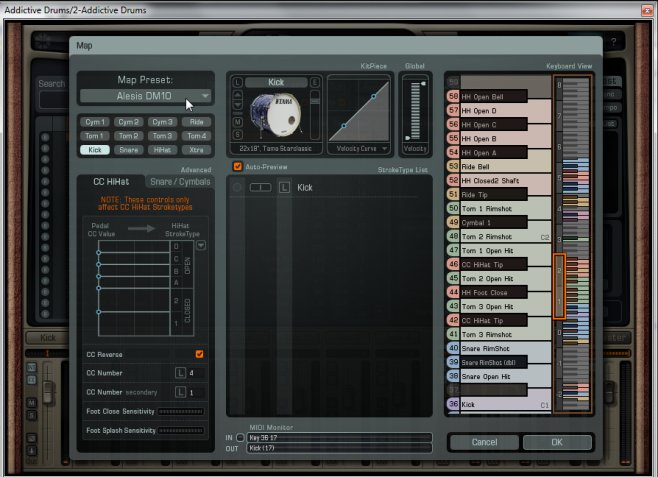Select the Cym 3 kitpiece button

(162, 122)
